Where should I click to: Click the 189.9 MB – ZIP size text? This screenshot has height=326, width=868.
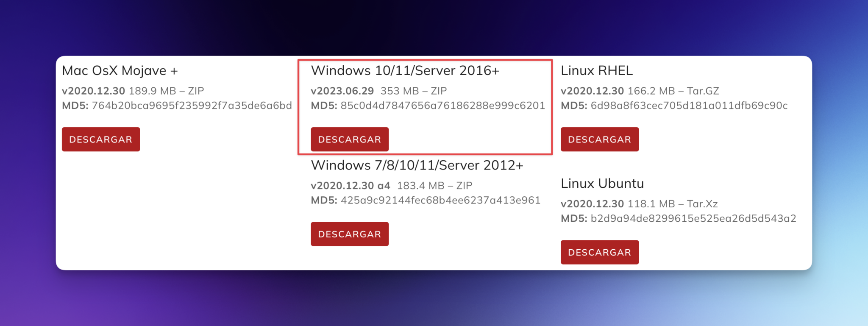(167, 91)
